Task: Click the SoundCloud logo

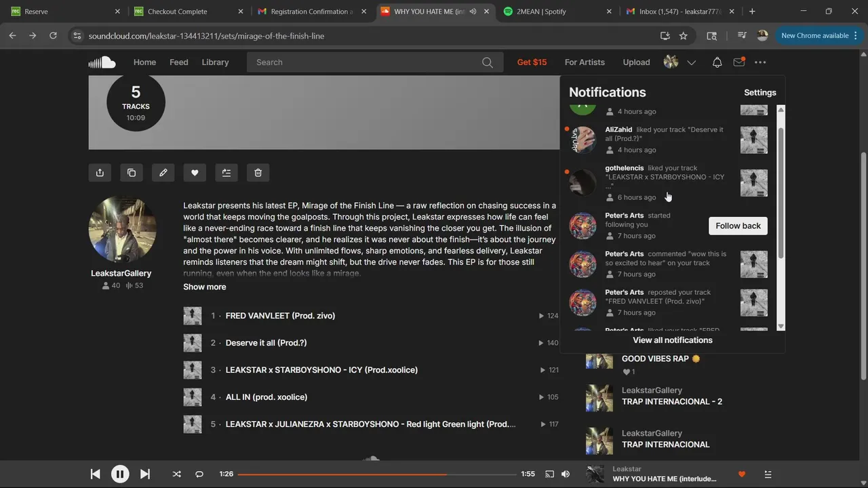Action: pos(102,62)
